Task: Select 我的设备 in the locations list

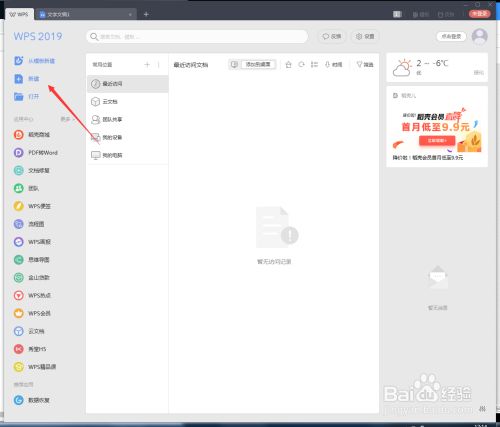Action: pos(127,137)
